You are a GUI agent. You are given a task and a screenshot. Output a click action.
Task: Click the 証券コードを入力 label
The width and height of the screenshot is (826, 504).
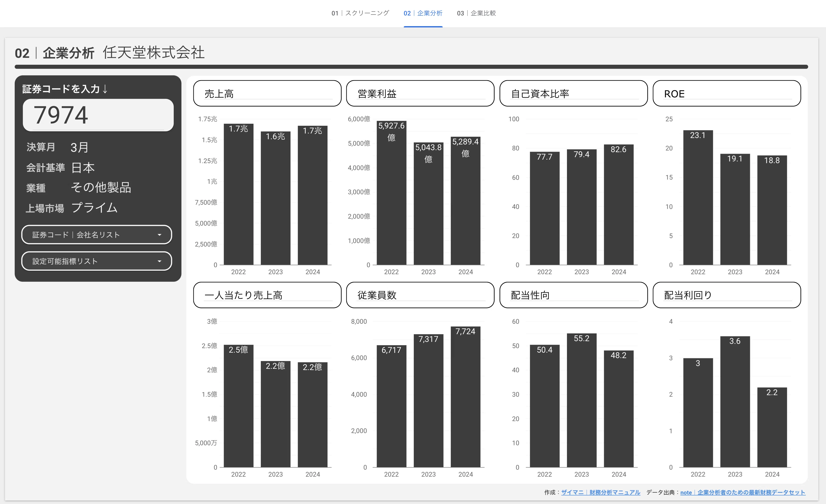(x=65, y=89)
